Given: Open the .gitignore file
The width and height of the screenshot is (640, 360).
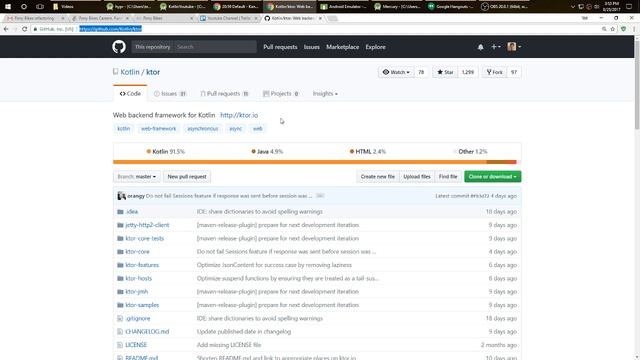Looking at the screenshot, I should (138, 318).
